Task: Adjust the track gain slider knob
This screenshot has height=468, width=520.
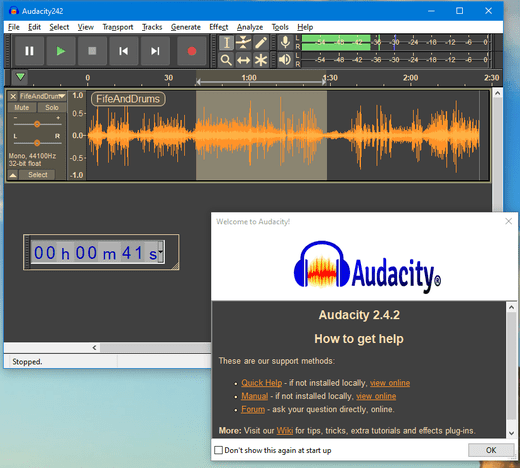Action: click(37, 124)
